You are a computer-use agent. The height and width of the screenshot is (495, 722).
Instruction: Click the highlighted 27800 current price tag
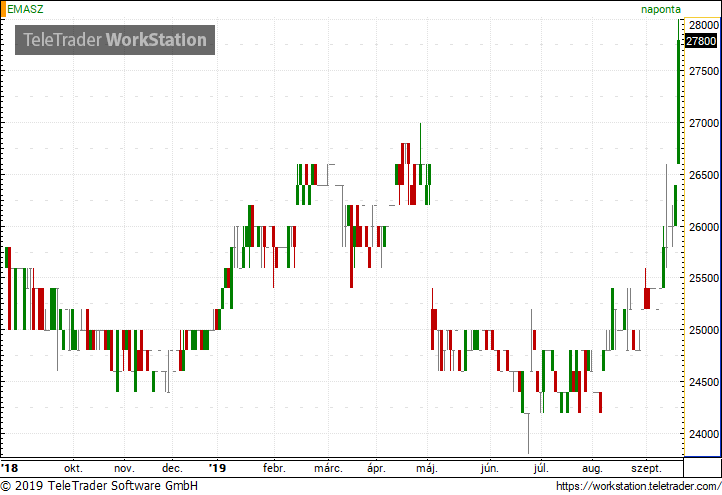(x=701, y=41)
